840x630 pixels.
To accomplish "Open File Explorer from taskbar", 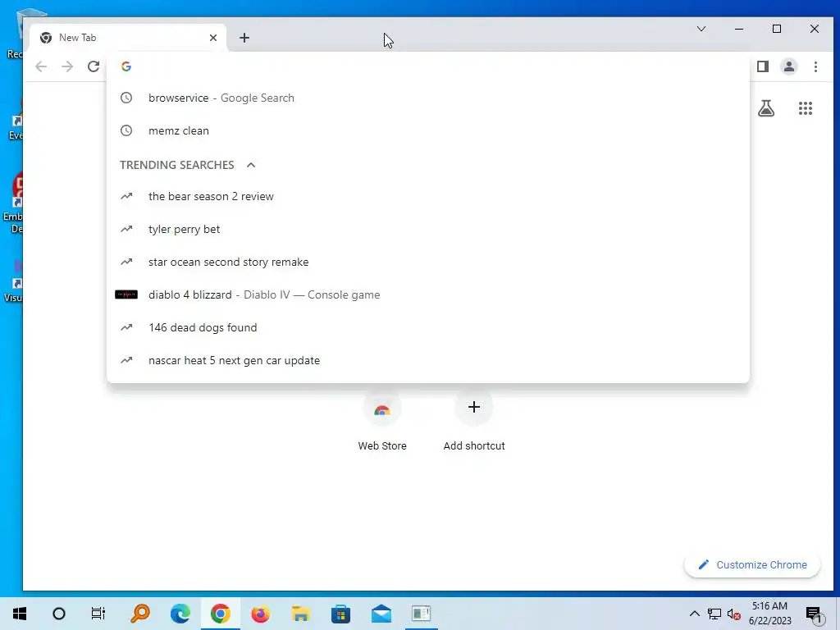I will pos(300,614).
